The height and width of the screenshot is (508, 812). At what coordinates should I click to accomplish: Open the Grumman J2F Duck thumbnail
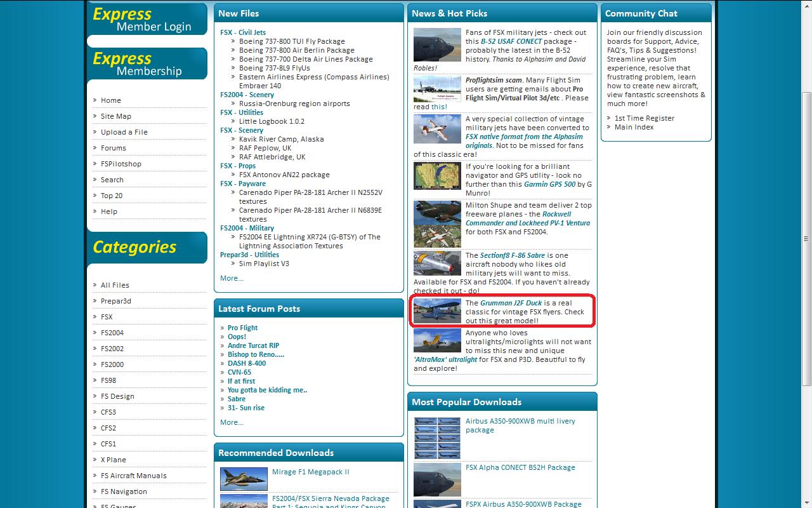[x=437, y=311]
